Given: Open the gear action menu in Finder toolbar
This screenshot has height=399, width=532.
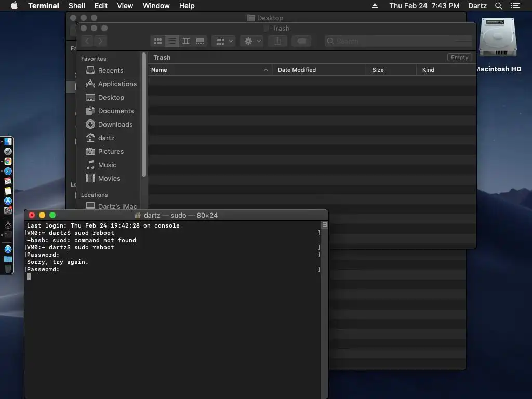Looking at the screenshot, I should click(252, 41).
